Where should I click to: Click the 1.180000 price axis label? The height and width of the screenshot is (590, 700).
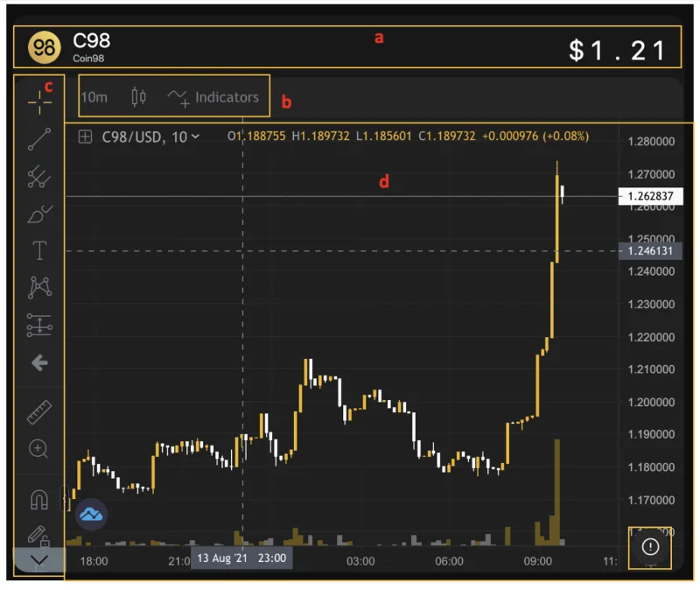click(x=651, y=467)
